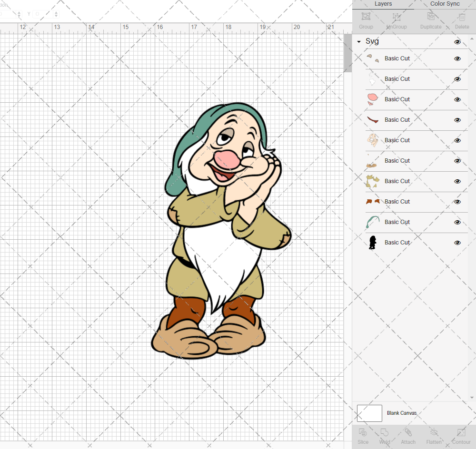Screen dimensions: 476x449
Task: Click the layers panel scroll-down arrow
Action: (472, 398)
